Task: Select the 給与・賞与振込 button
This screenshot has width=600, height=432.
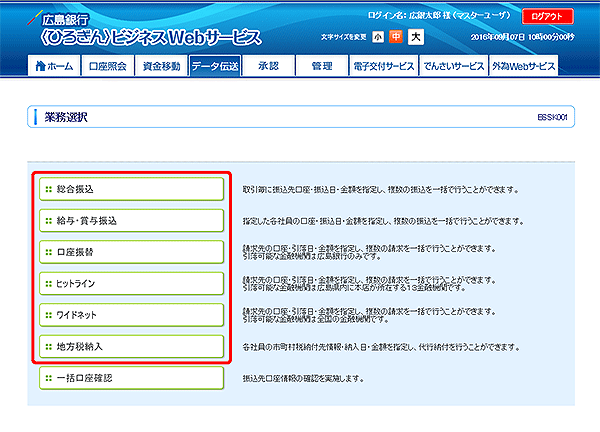Action: point(131,219)
